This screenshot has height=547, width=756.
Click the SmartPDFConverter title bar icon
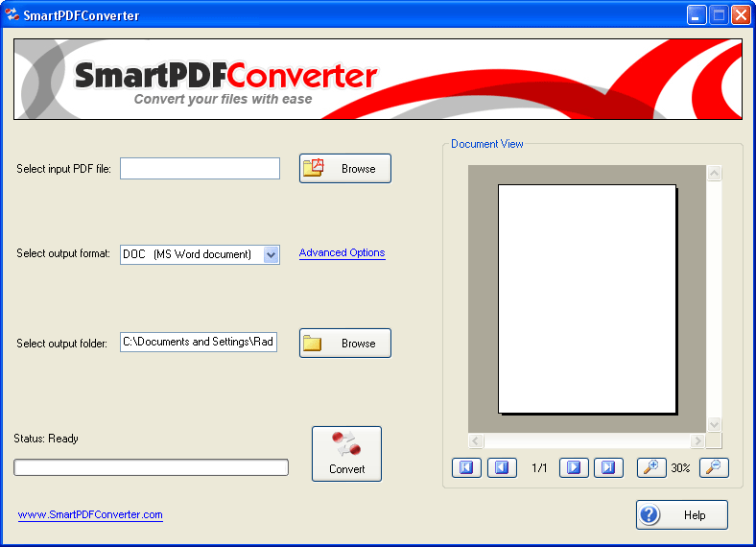click(x=12, y=15)
